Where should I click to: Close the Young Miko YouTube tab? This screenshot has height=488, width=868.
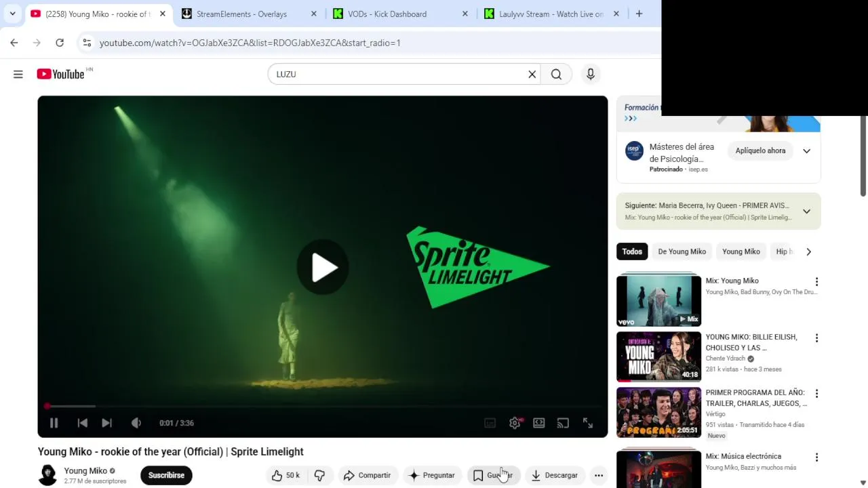(162, 14)
